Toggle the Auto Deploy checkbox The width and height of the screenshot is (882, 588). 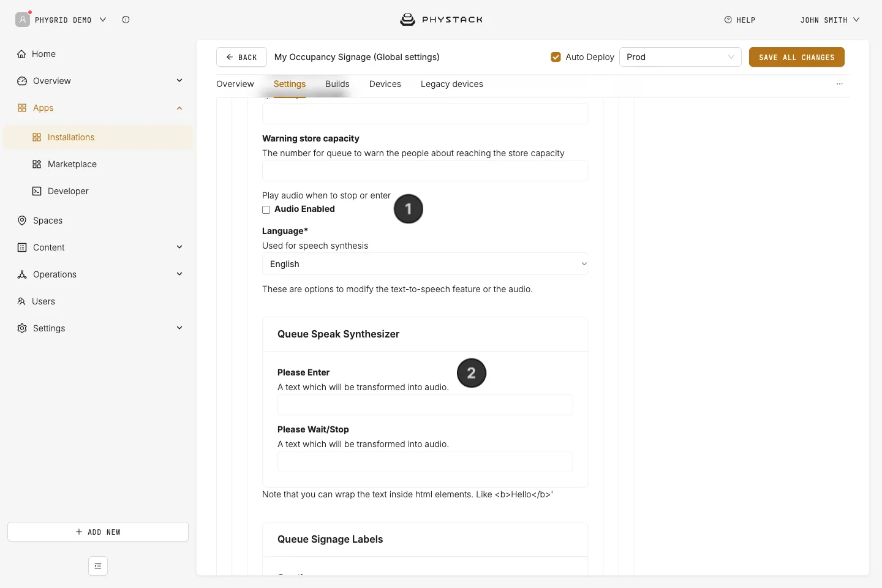click(556, 57)
